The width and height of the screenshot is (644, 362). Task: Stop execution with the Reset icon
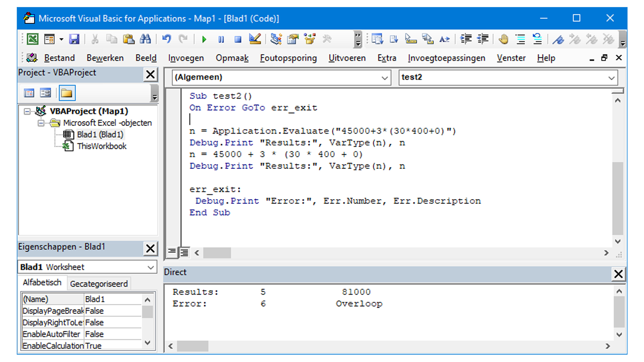coord(238,40)
